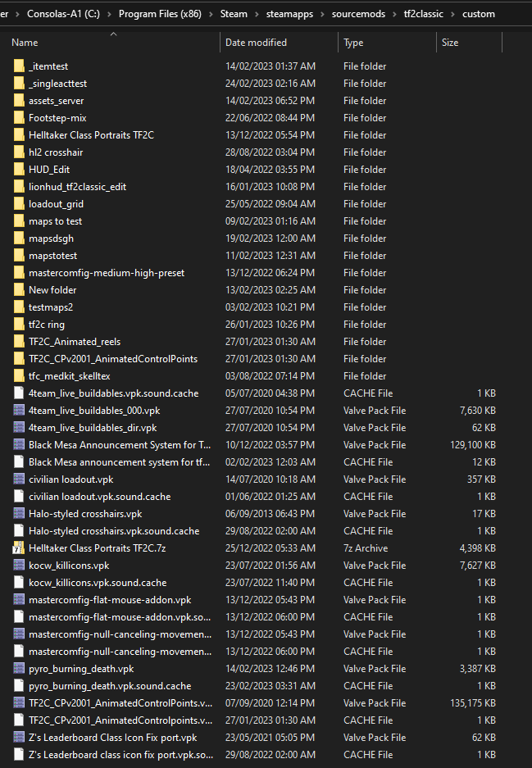
Task: Jump to Steam breadcrumb segment
Action: point(234,14)
